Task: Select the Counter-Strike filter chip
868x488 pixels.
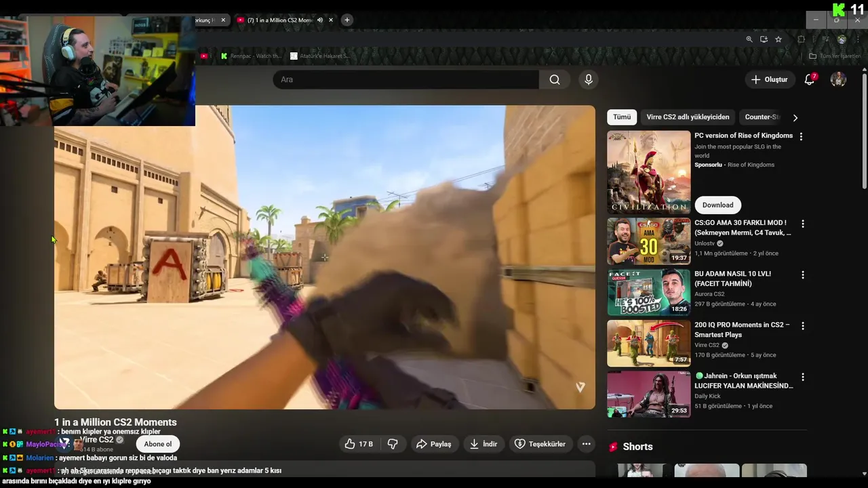Action: pos(762,117)
